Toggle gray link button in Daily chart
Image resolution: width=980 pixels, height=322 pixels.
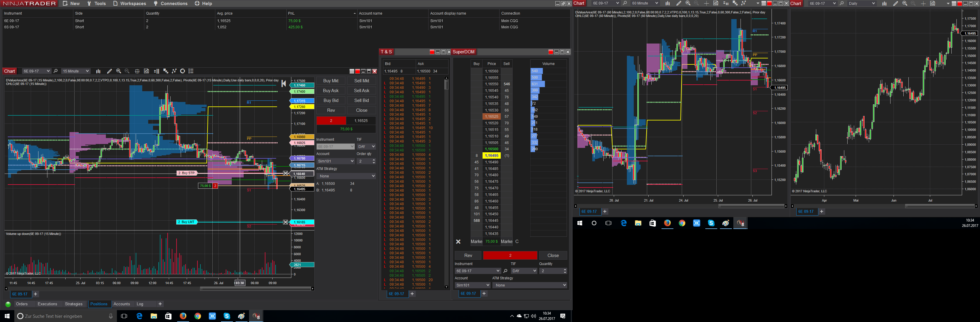[x=954, y=3]
